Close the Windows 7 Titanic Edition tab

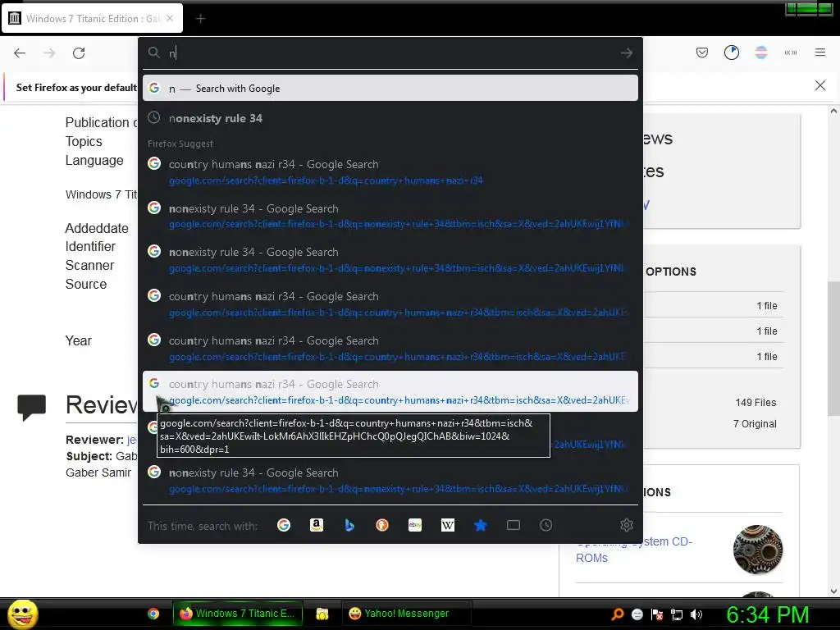pyautogui.click(x=170, y=18)
